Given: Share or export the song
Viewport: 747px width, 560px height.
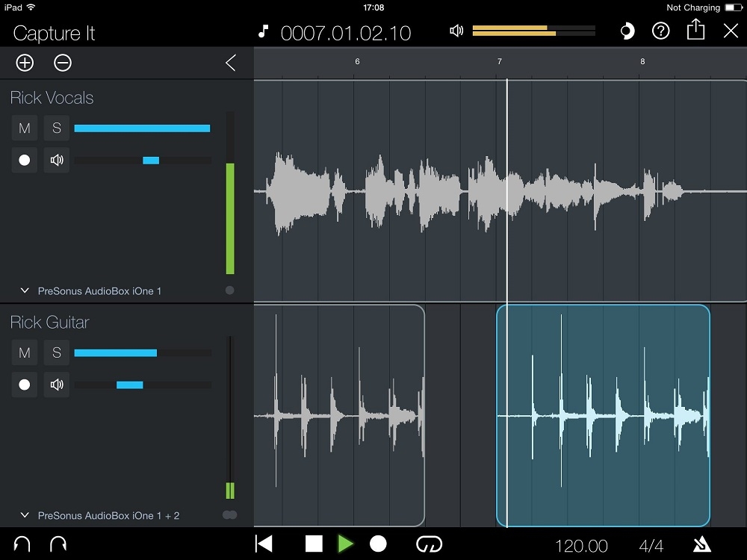Looking at the screenshot, I should click(x=695, y=30).
